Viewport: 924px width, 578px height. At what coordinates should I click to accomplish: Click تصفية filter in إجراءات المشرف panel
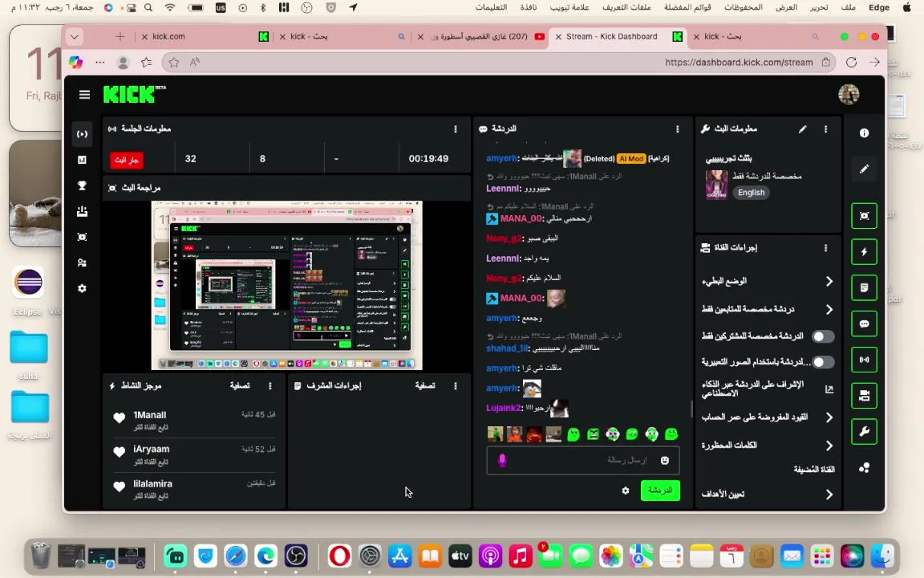425,385
